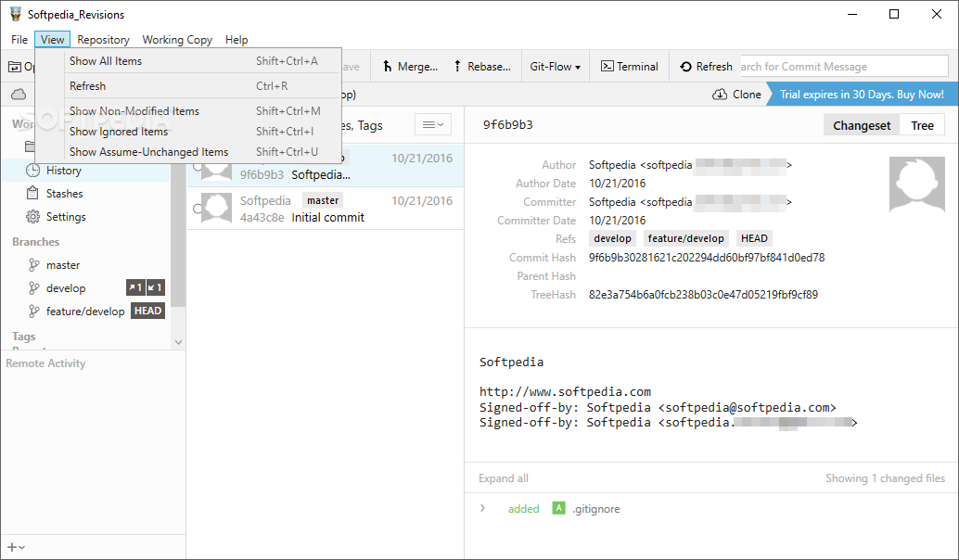Click the Expand all link

point(504,478)
